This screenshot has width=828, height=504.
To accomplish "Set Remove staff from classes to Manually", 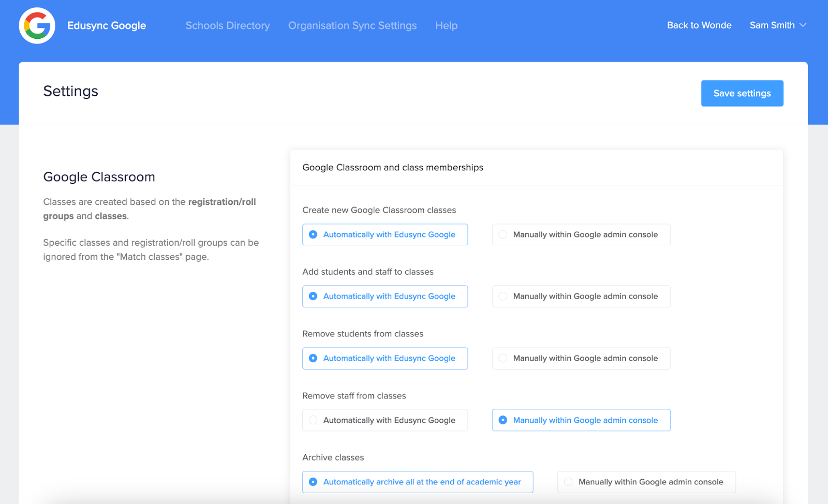I will pyautogui.click(x=581, y=420).
